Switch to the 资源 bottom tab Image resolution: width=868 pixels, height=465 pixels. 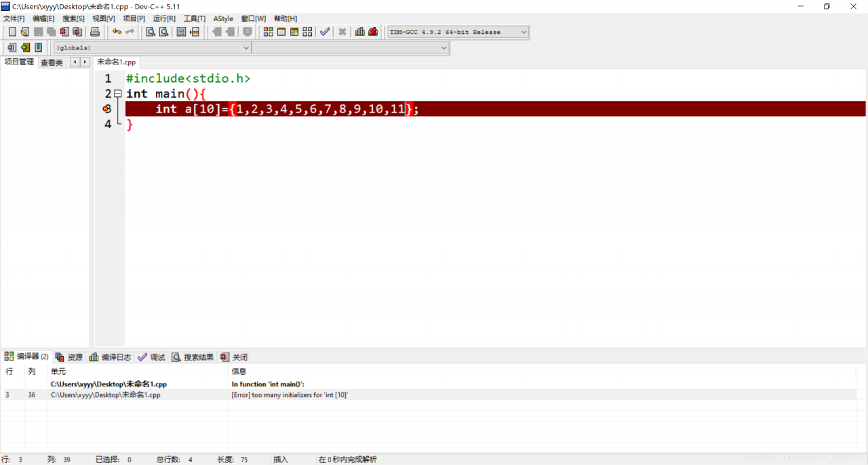point(69,357)
